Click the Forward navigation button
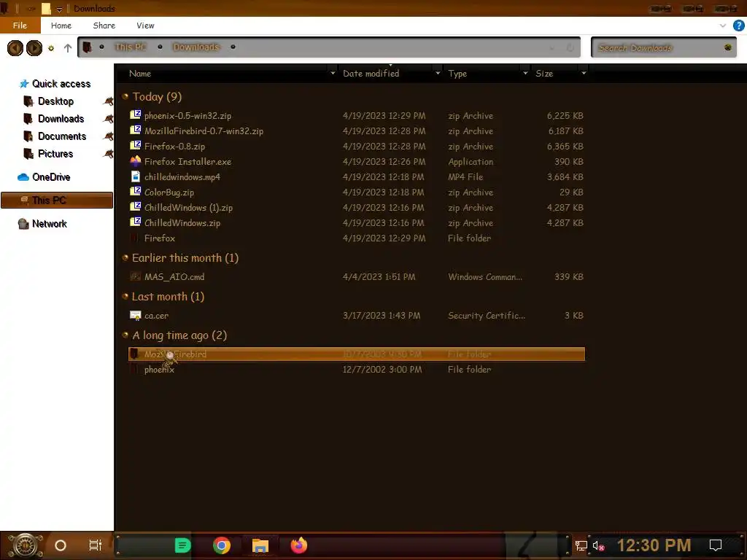The image size is (747, 560). [x=34, y=47]
